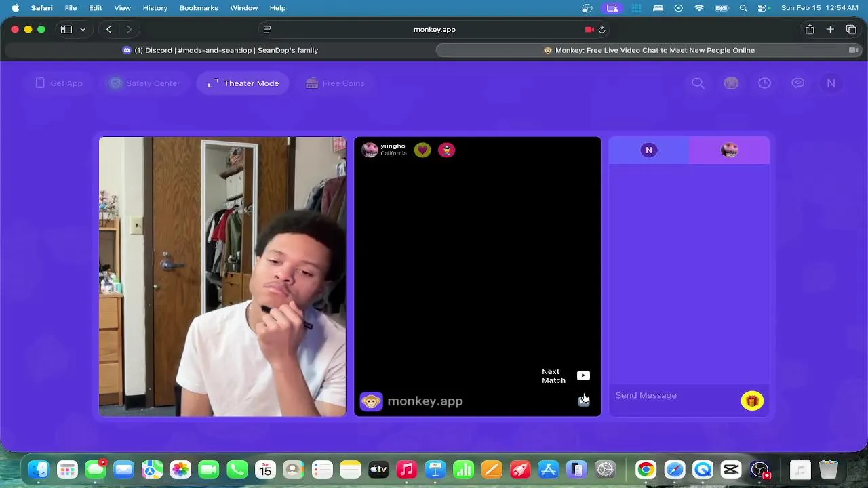The height and width of the screenshot is (488, 868).
Task: Click the heart icon next to yungho
Action: coord(422,150)
